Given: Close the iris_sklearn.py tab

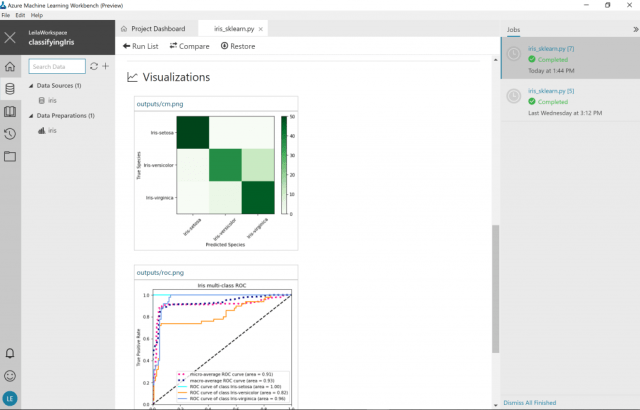Looking at the screenshot, I should coord(261,29).
